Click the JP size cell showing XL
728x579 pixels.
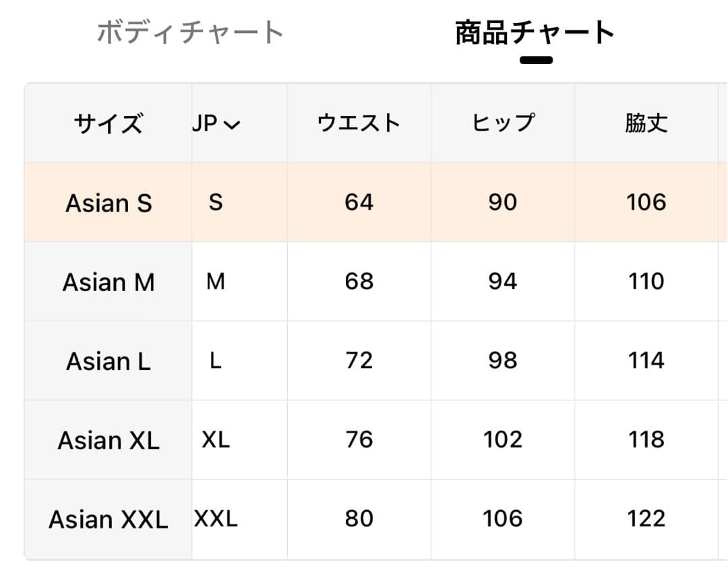[x=216, y=439]
